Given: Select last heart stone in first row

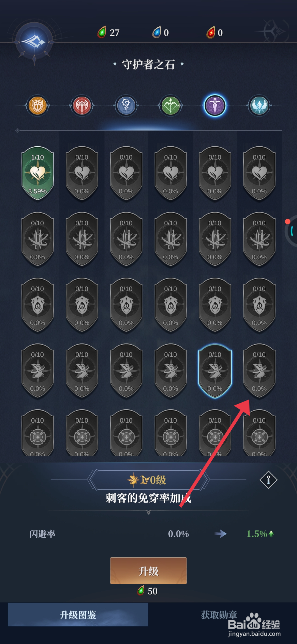Looking at the screenshot, I should click(259, 173).
